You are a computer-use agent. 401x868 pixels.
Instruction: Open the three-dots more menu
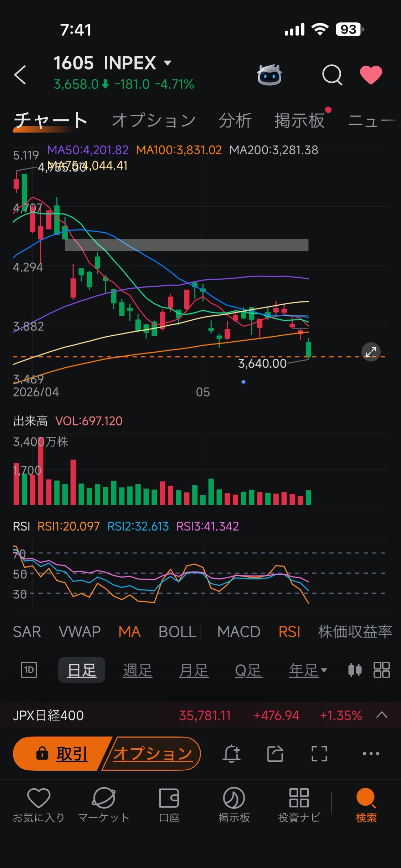[371, 754]
